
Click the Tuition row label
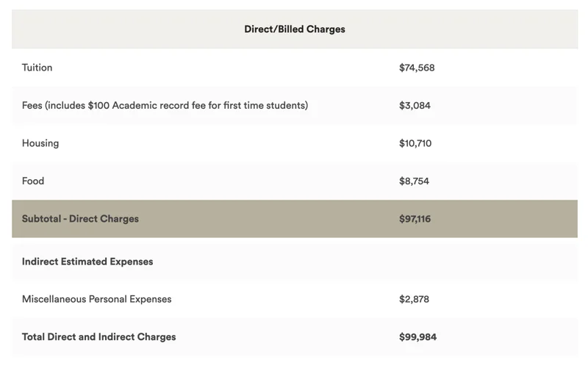[37, 68]
